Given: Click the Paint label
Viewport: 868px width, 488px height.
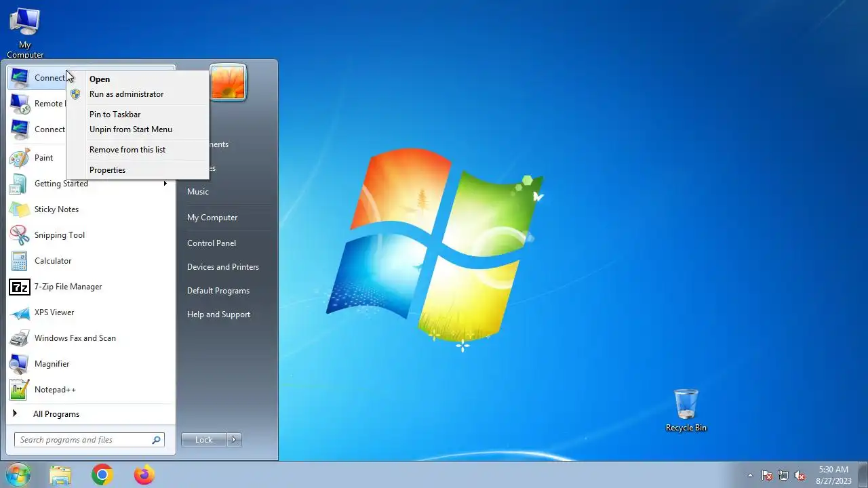Looking at the screenshot, I should click(43, 158).
